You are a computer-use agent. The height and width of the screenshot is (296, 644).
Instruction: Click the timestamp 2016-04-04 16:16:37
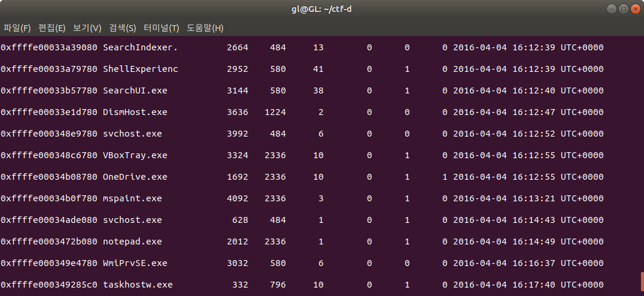505,263
